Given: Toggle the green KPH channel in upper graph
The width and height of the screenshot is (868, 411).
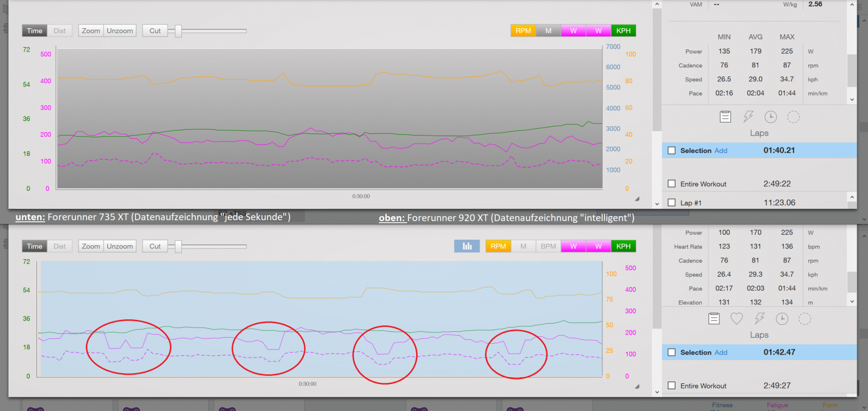Looking at the screenshot, I should (623, 31).
